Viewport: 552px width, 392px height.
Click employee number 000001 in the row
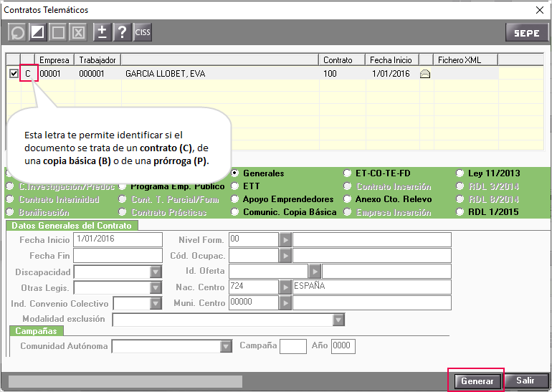92,74
